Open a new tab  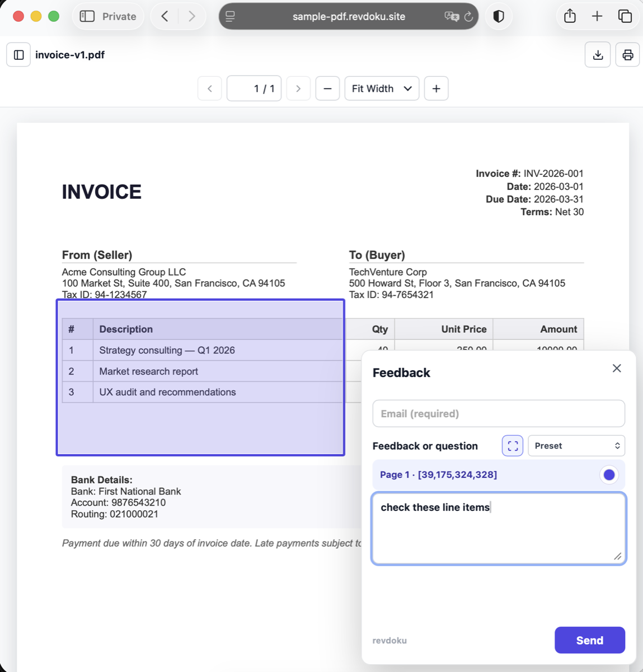coord(597,16)
